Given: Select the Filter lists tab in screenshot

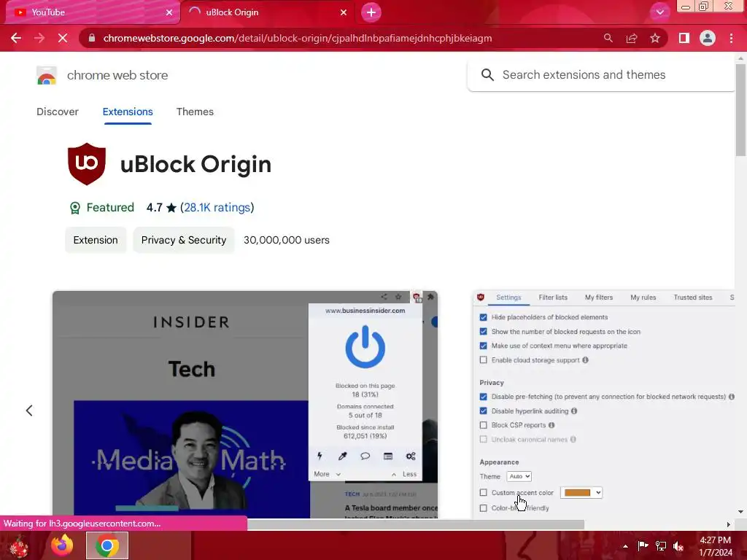Looking at the screenshot, I should pyautogui.click(x=553, y=297).
